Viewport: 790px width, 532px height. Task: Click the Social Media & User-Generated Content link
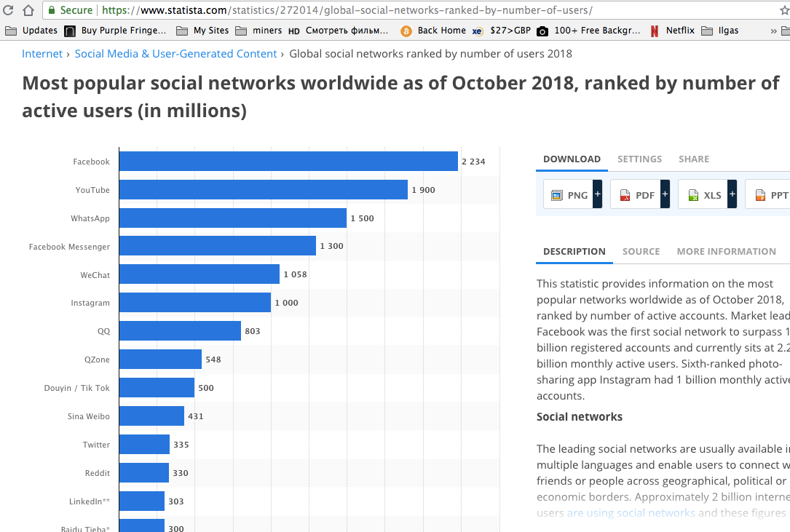coord(175,53)
